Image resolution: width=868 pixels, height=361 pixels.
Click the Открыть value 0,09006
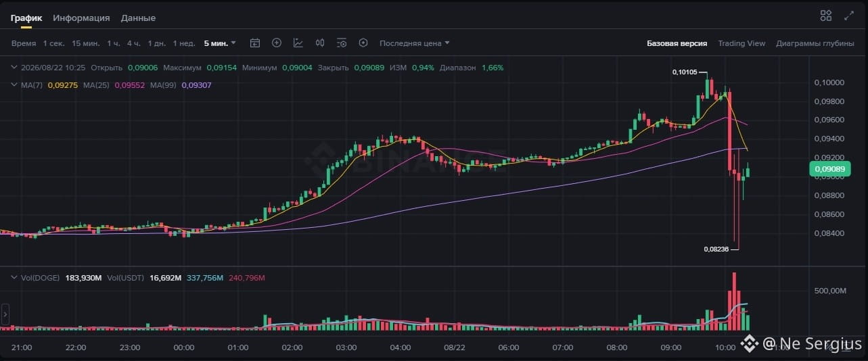click(143, 68)
